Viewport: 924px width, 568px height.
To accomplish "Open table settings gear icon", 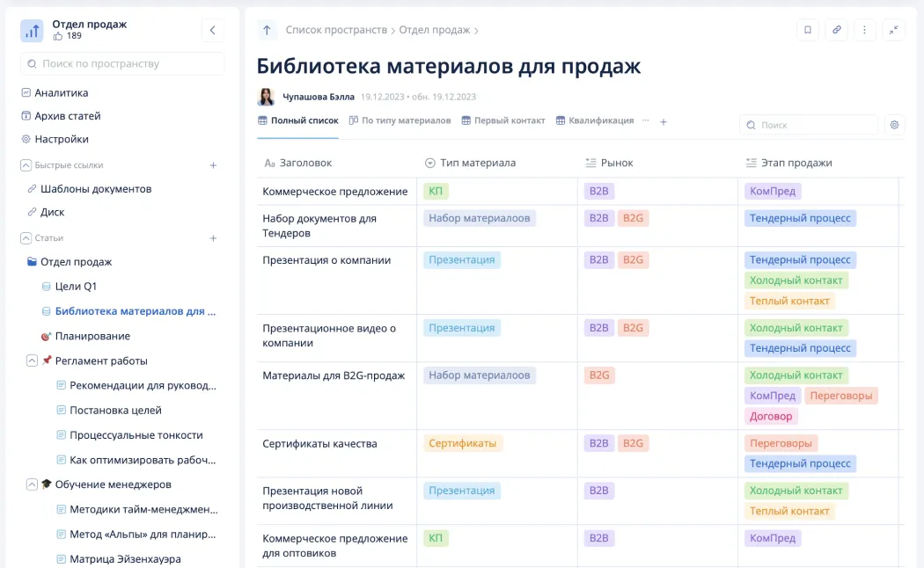I will 895,125.
